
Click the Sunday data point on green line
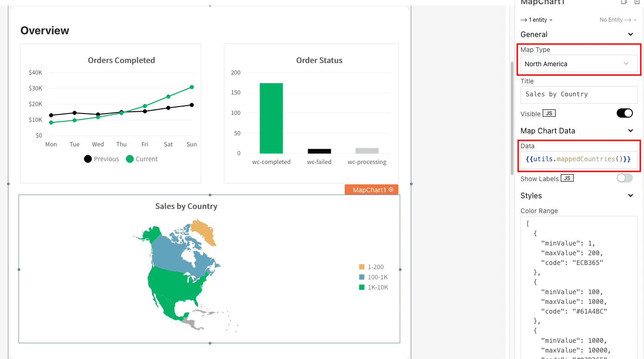[x=192, y=87]
